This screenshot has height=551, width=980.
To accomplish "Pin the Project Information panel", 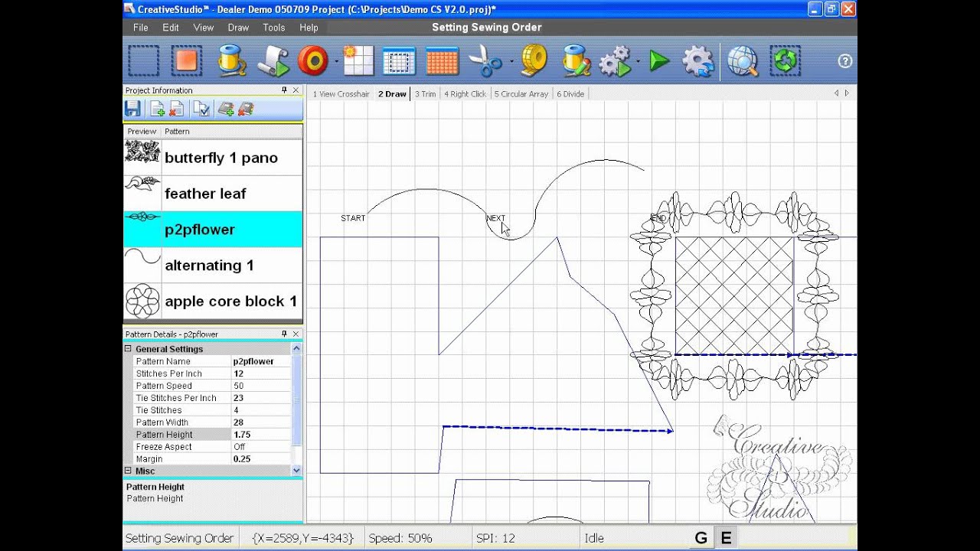I will click(x=284, y=90).
